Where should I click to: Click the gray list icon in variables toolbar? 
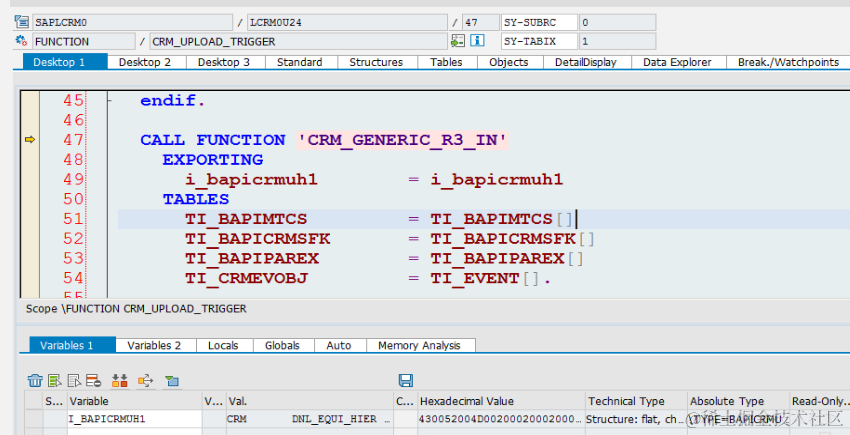74,380
